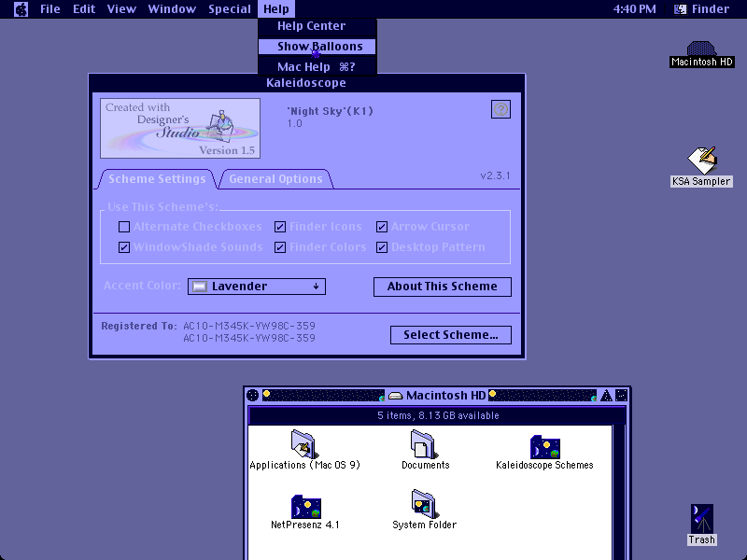Click the Registered To label

138,326
